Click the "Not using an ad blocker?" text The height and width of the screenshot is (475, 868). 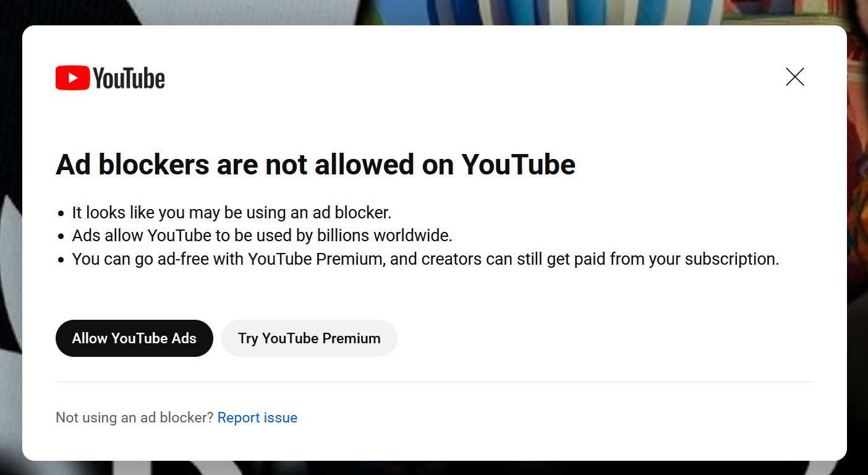tap(135, 417)
